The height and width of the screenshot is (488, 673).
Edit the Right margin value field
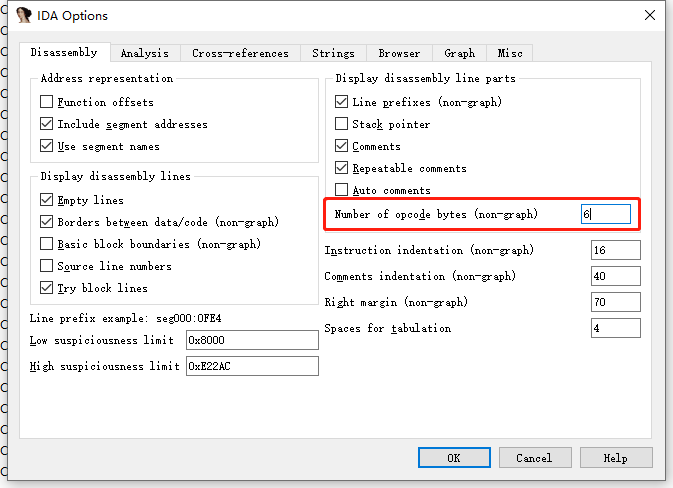click(x=615, y=302)
